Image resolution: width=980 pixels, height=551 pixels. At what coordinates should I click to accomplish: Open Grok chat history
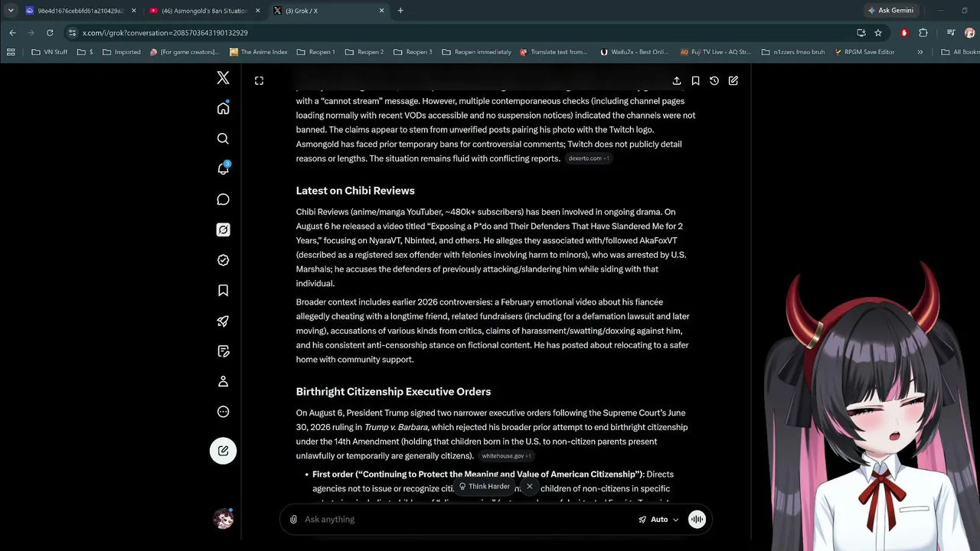pyautogui.click(x=714, y=80)
